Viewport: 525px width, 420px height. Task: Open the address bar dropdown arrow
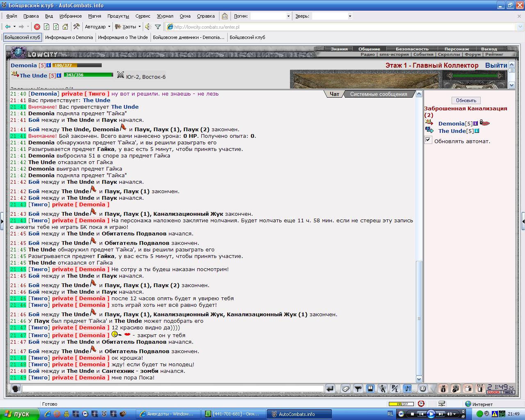[x=520, y=27]
